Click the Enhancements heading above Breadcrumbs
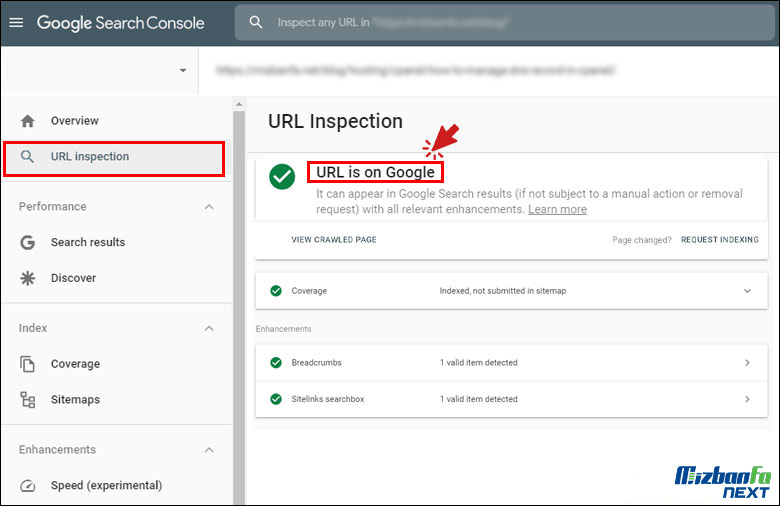The image size is (780, 506). (x=284, y=329)
